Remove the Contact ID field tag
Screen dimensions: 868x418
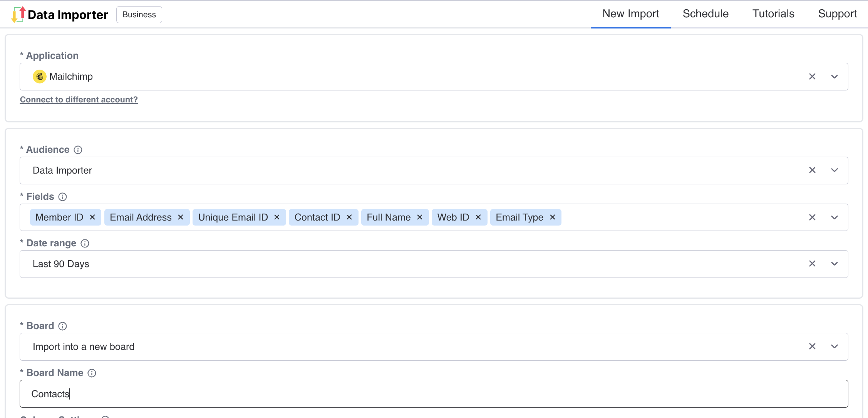click(x=349, y=217)
